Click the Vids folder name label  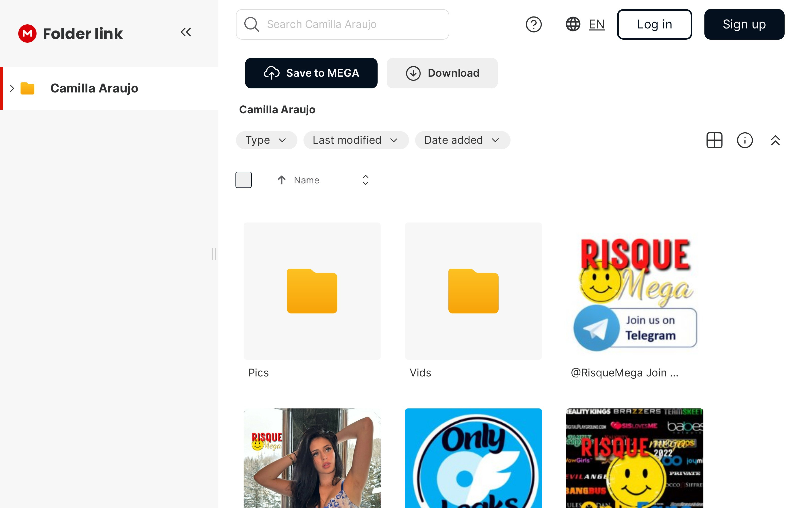click(420, 373)
